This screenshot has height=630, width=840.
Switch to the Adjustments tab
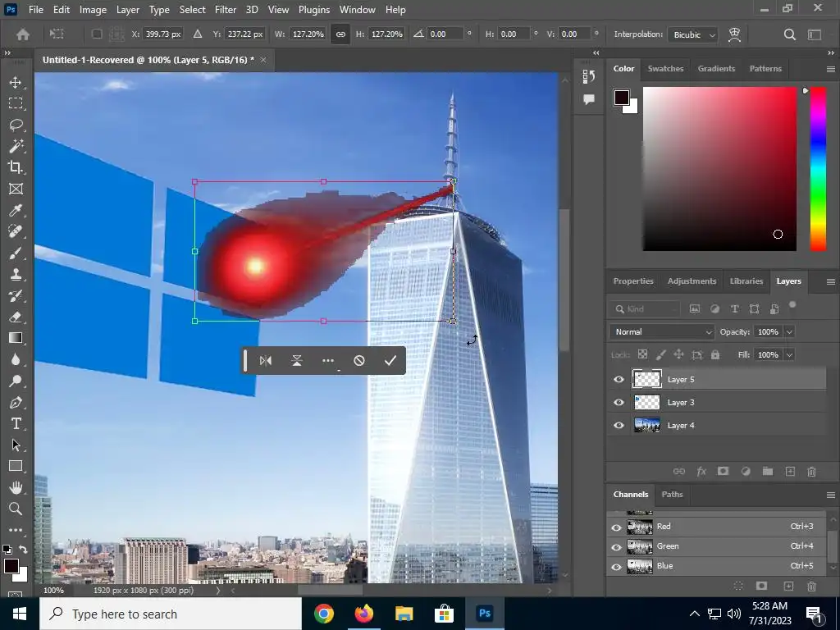click(692, 281)
